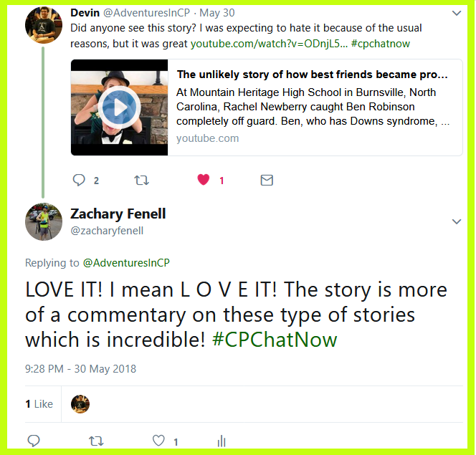
Task: Click the #cpchatnow hashtag in Devin's tweet
Action: (381, 44)
